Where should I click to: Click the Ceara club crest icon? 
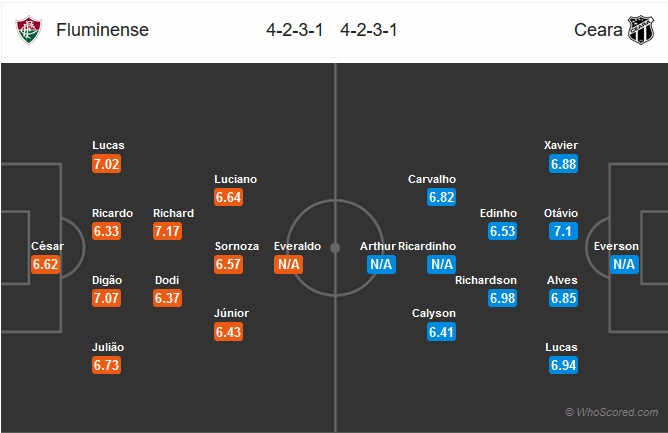pyautogui.click(x=641, y=30)
